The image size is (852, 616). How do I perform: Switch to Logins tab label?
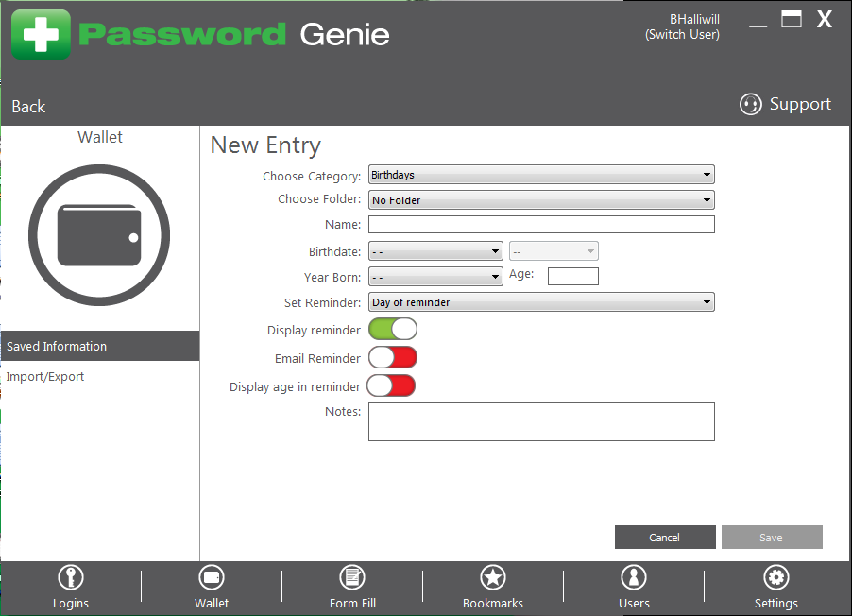click(71, 603)
